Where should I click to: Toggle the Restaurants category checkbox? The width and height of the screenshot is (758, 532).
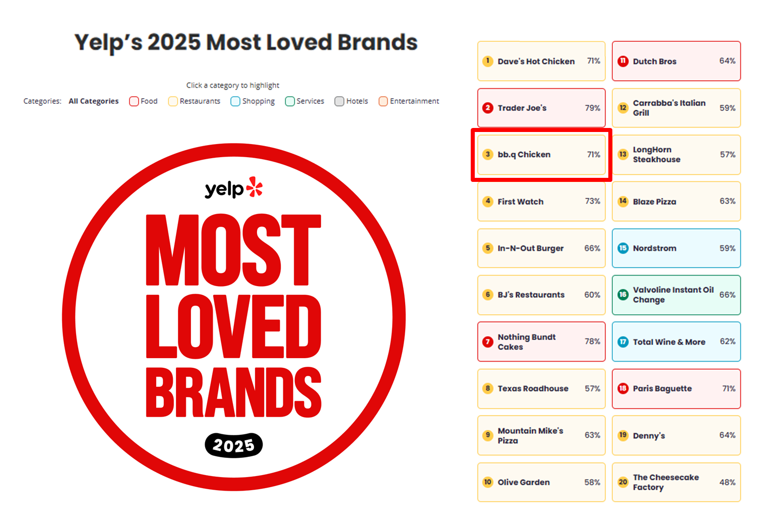(173, 101)
